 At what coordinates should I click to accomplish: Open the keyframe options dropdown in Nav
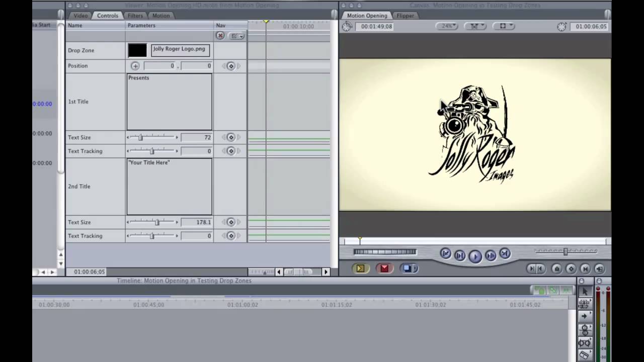(236, 36)
